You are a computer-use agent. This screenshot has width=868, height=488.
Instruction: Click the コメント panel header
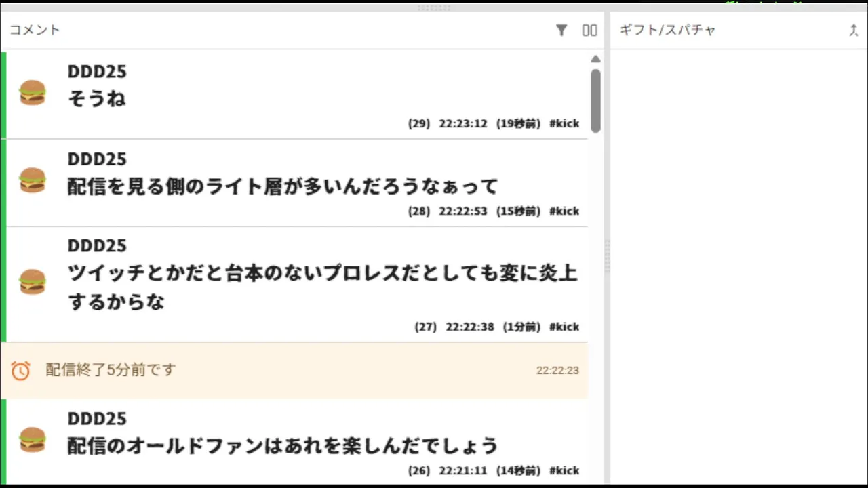click(x=35, y=30)
